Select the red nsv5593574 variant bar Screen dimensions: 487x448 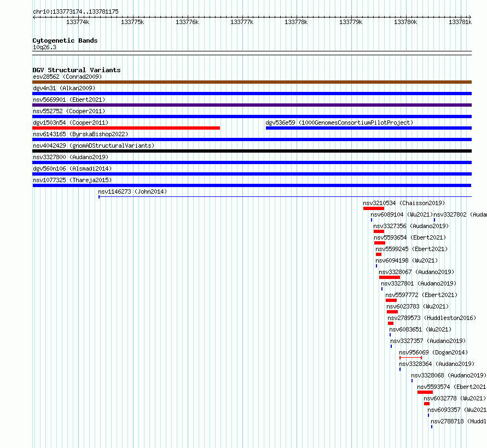pyautogui.click(x=425, y=392)
